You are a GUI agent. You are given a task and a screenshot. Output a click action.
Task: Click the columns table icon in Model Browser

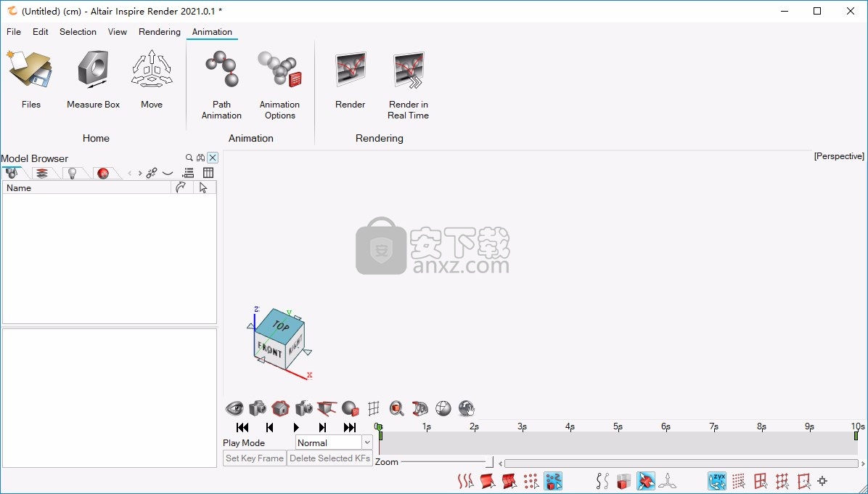tap(208, 174)
